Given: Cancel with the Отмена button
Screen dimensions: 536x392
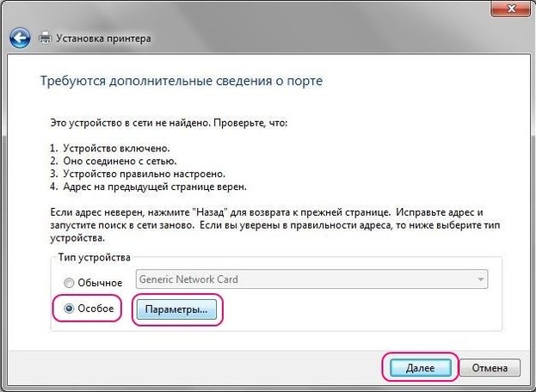Looking at the screenshot, I should click(x=490, y=368).
